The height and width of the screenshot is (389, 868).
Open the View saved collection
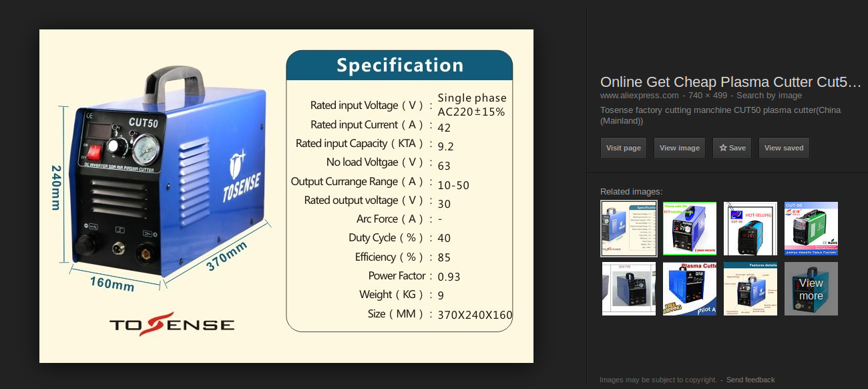coord(783,148)
